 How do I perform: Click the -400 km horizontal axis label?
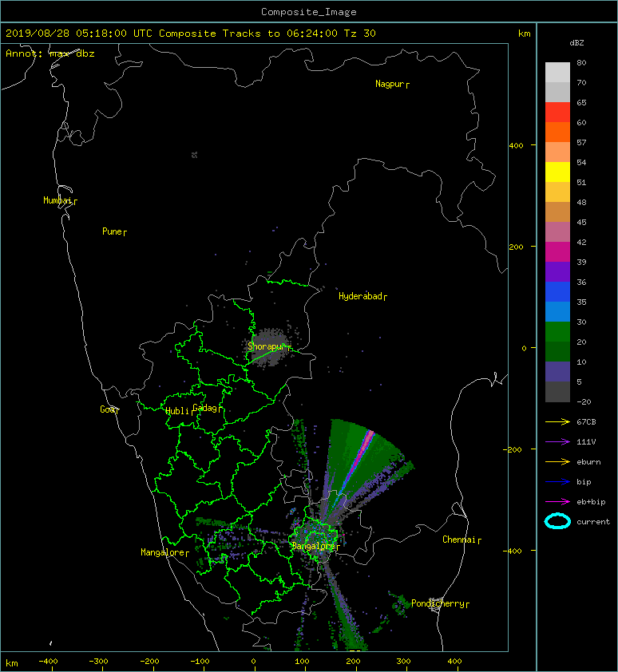pyautogui.click(x=48, y=662)
